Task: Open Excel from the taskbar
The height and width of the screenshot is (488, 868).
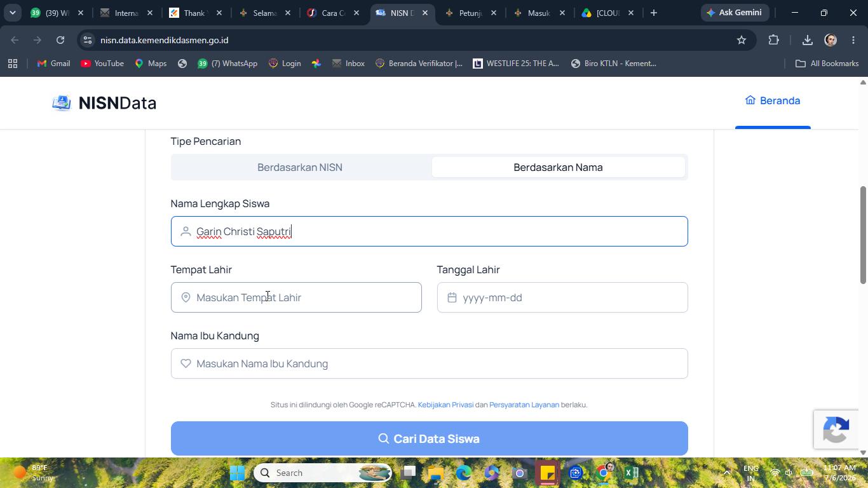Action: (x=631, y=473)
